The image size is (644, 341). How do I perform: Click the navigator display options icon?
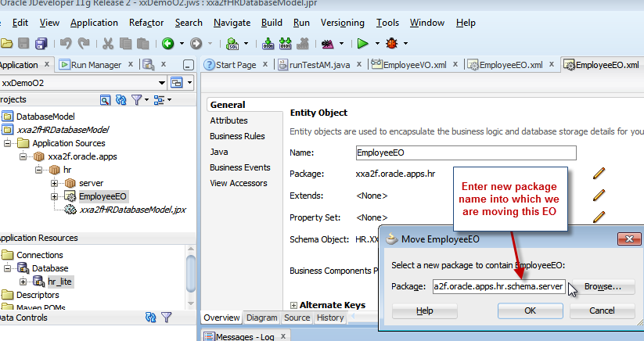click(159, 99)
